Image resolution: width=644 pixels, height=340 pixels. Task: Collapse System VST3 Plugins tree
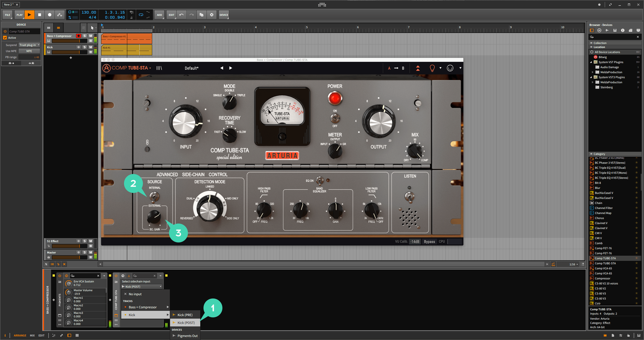tap(591, 77)
